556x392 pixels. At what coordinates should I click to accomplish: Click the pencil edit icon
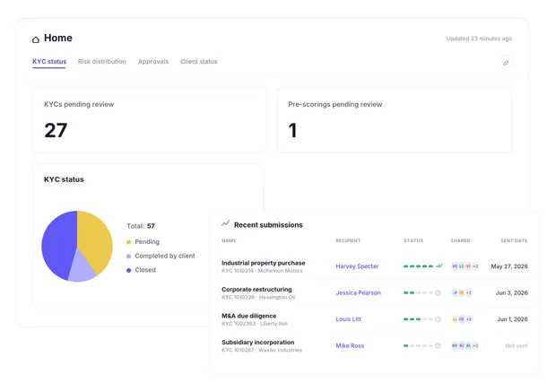506,63
